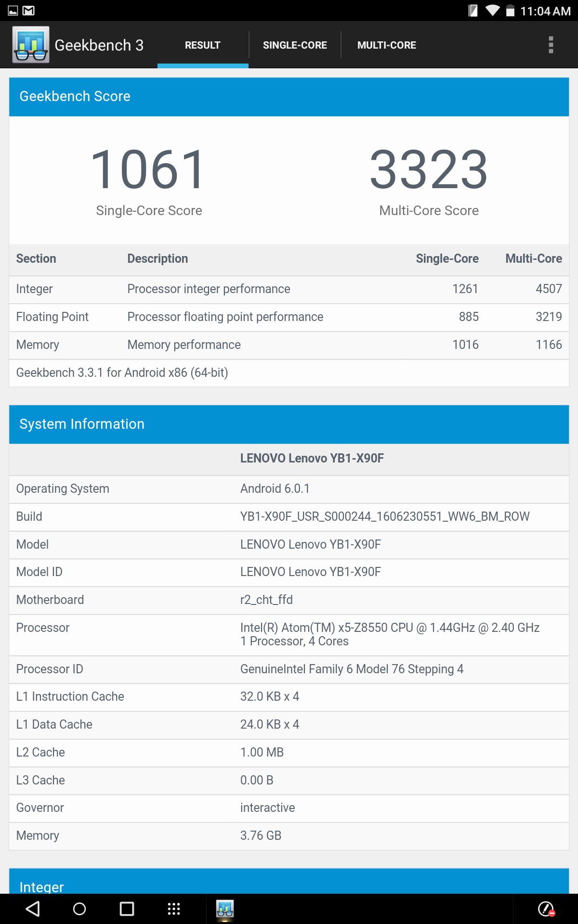Tap the Geekbench Score section header
The height and width of the screenshot is (924, 578).
(289, 97)
